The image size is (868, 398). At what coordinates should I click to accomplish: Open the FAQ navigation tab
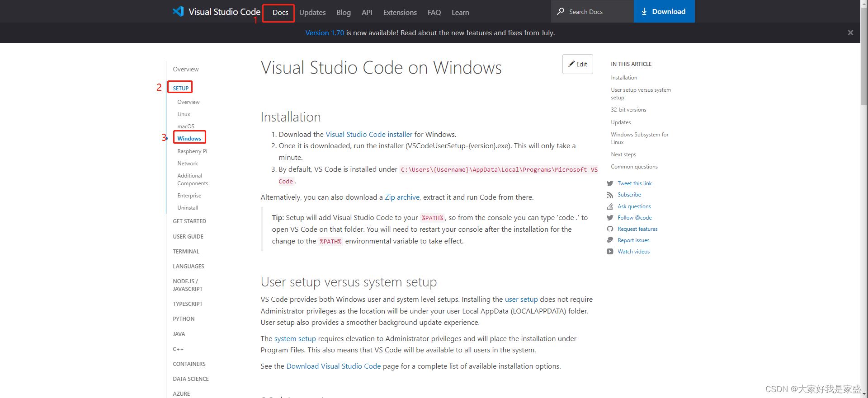click(434, 13)
